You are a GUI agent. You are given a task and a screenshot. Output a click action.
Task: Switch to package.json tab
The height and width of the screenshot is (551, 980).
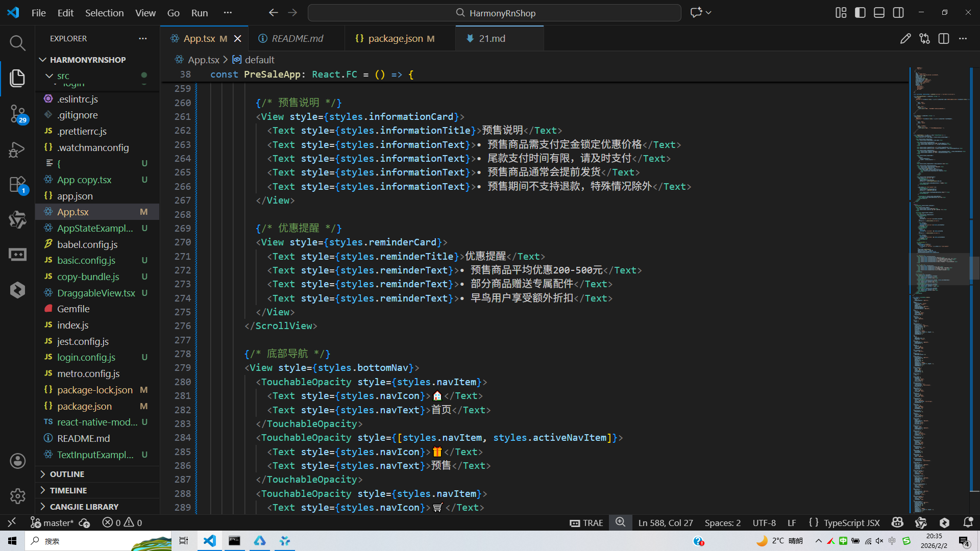(x=395, y=39)
